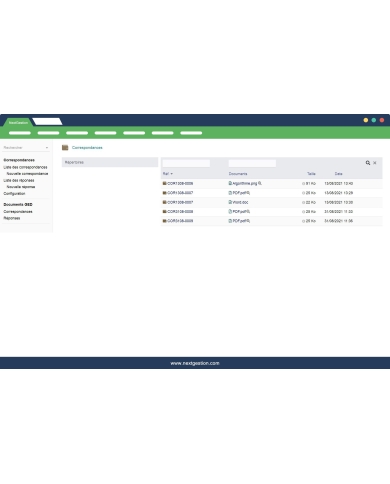390x484 pixels.
Task: Click the 91 Ko size cell
Action: click(309, 183)
